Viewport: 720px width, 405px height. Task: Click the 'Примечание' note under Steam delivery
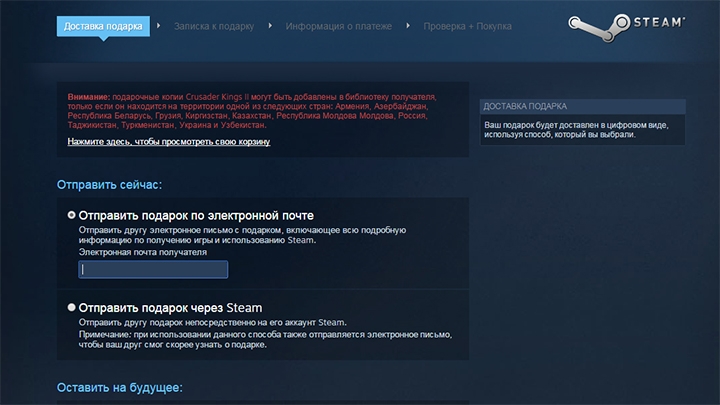point(265,340)
